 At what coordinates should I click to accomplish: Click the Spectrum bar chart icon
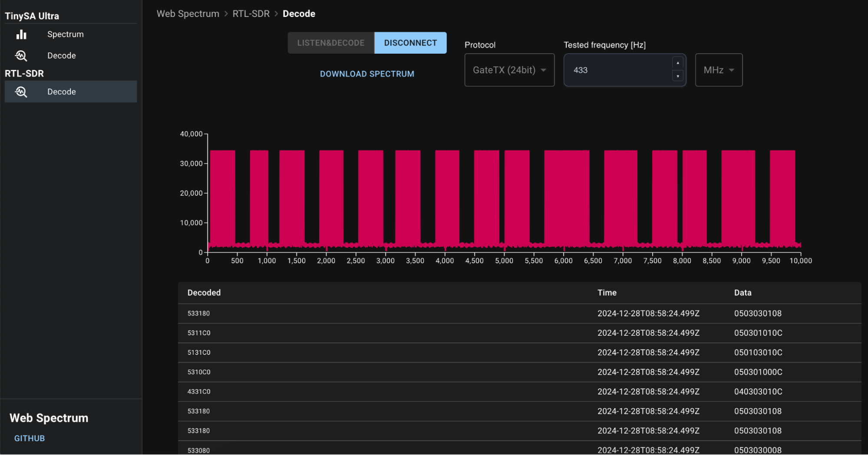click(x=21, y=34)
